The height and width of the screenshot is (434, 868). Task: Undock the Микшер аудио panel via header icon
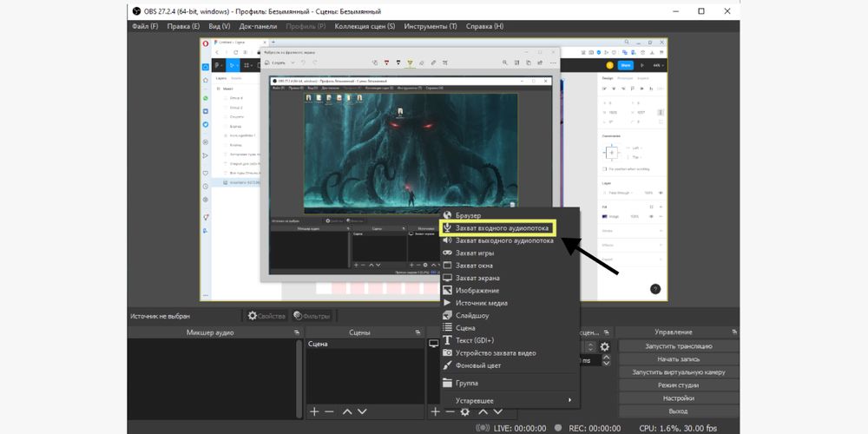point(296,332)
